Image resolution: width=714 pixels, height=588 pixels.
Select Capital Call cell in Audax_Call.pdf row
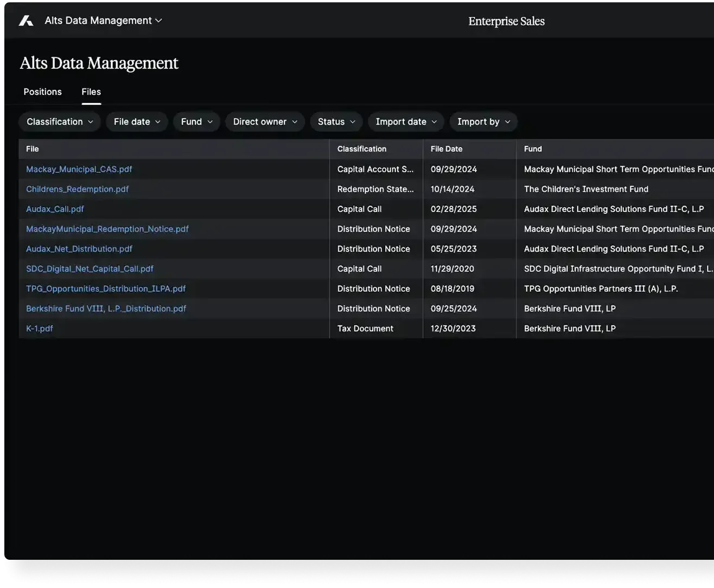coord(376,209)
